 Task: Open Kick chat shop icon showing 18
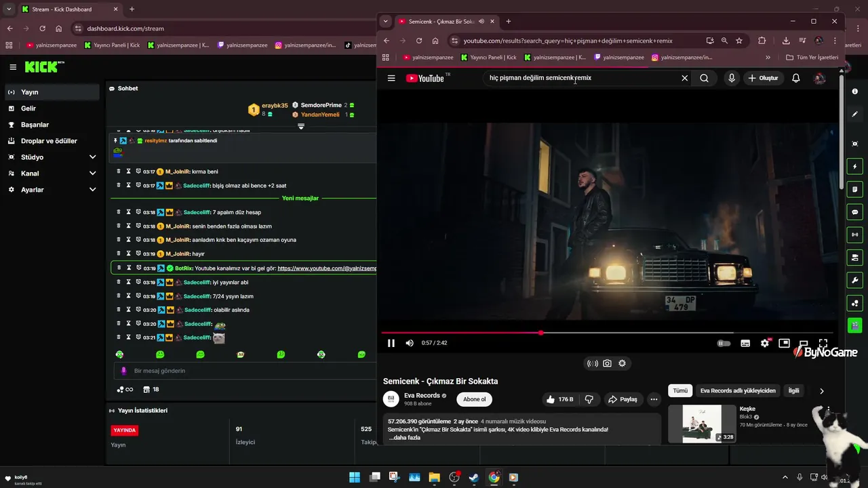151,390
